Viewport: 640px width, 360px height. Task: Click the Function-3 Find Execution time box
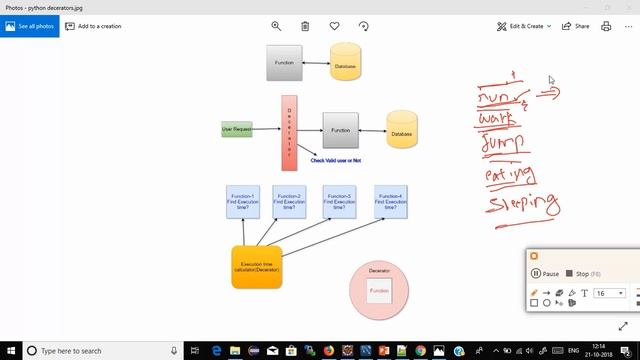339,202
